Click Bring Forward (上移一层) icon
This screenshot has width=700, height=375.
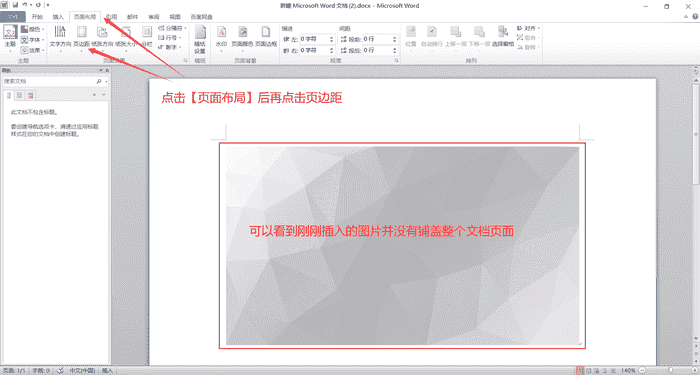[455, 31]
